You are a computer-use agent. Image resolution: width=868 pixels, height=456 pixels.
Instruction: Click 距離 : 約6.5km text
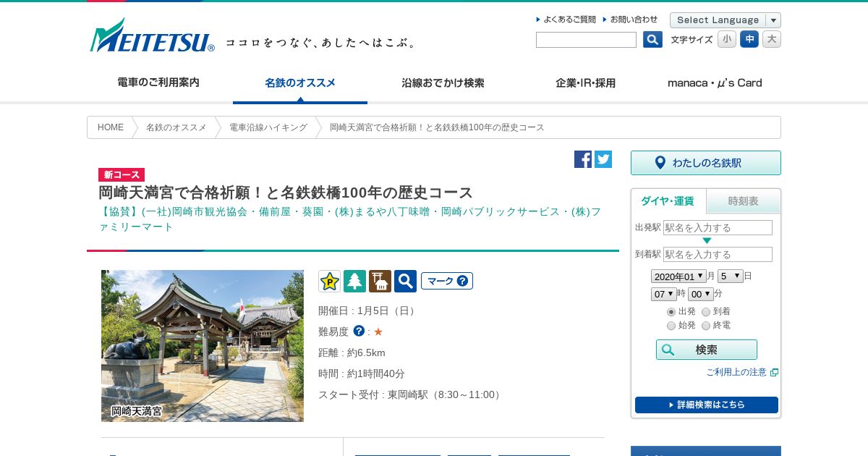[352, 352]
